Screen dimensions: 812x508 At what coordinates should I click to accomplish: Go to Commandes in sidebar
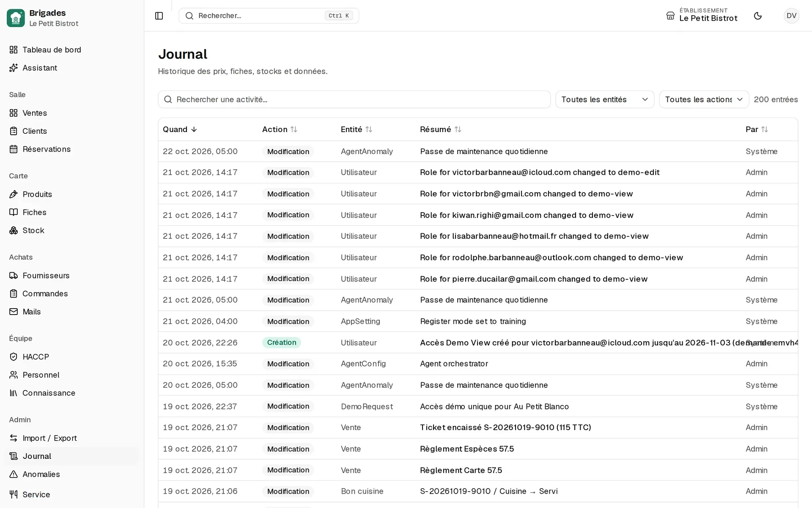click(72, 294)
